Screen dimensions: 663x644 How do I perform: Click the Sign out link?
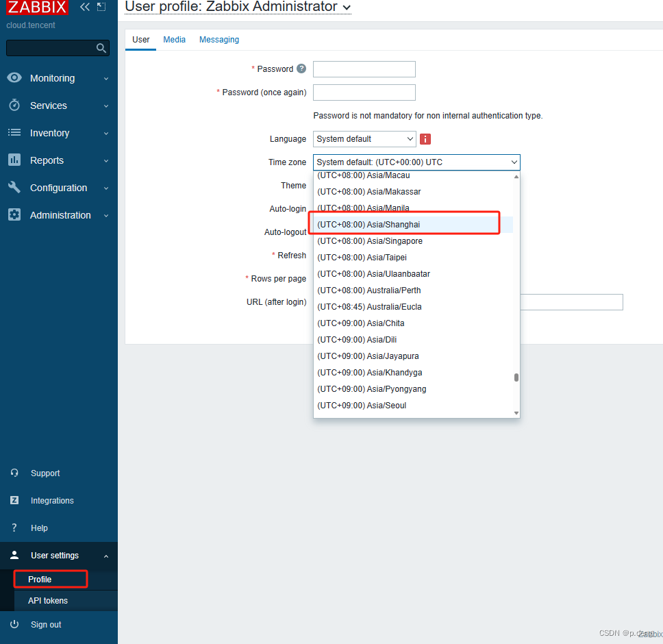pos(46,625)
